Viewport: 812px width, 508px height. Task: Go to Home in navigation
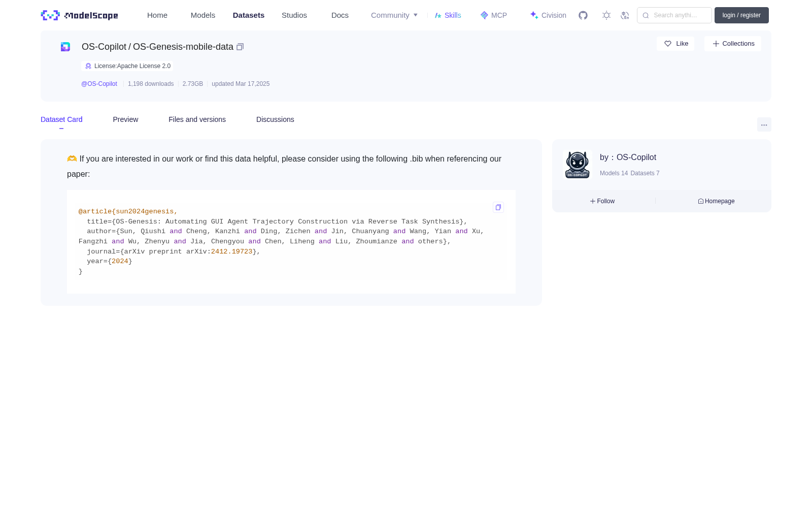[x=157, y=15]
